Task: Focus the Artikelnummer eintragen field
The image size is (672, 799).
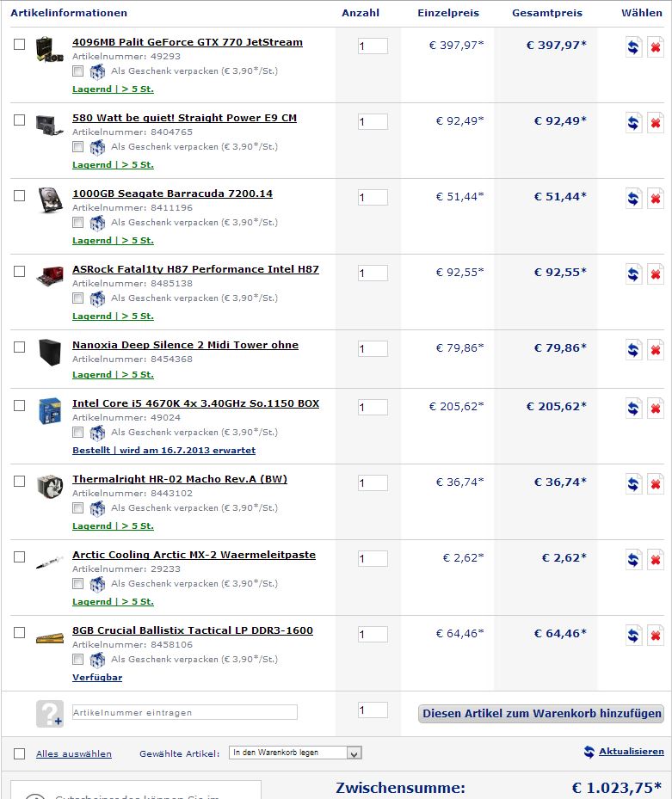Action: (x=185, y=712)
